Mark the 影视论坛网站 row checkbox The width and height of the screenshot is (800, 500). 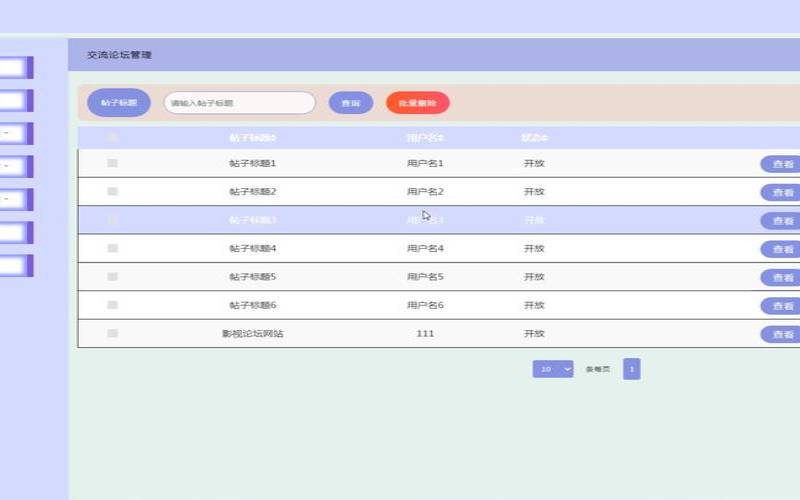click(x=112, y=333)
